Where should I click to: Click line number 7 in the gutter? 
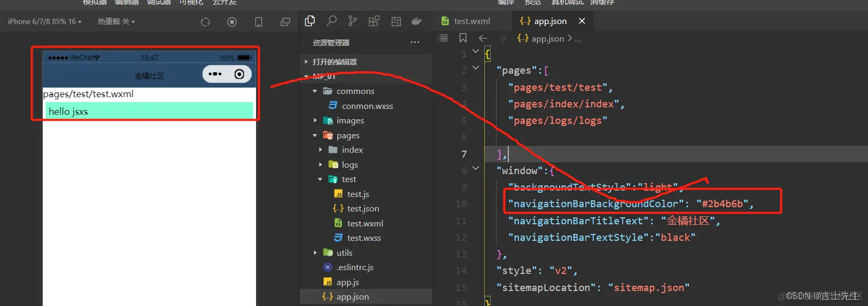464,154
